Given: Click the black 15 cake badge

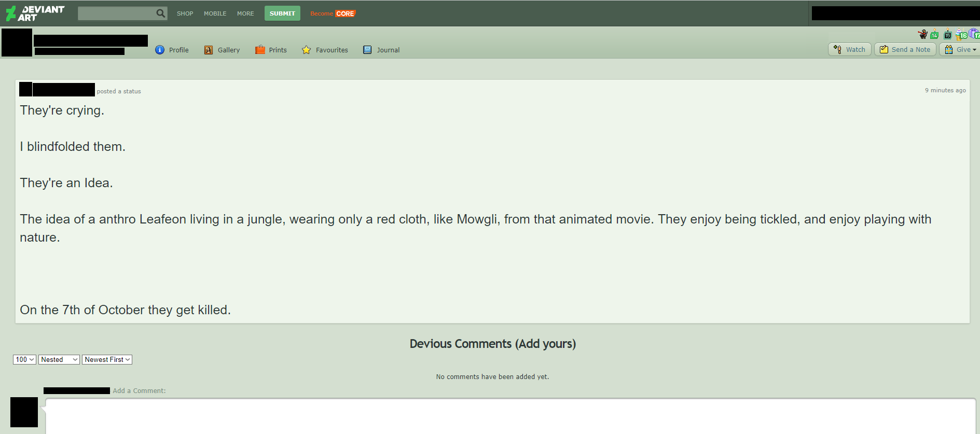Looking at the screenshot, I should coord(948,35).
